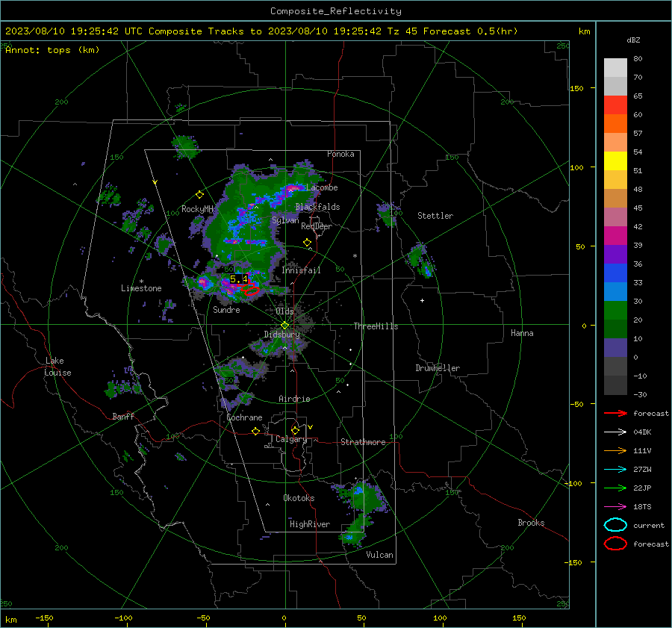Select the Hanna label

click(522, 333)
